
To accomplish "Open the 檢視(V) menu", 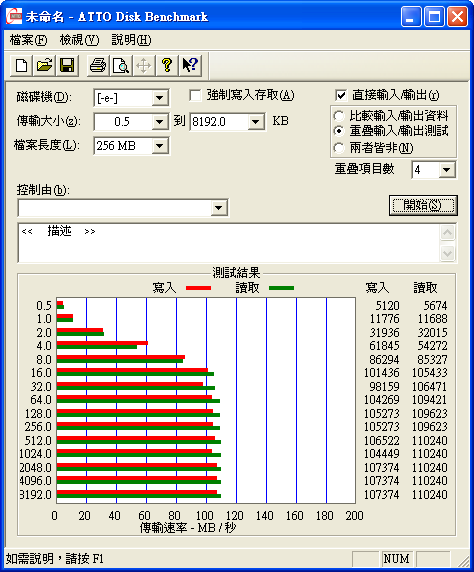I will (79, 40).
